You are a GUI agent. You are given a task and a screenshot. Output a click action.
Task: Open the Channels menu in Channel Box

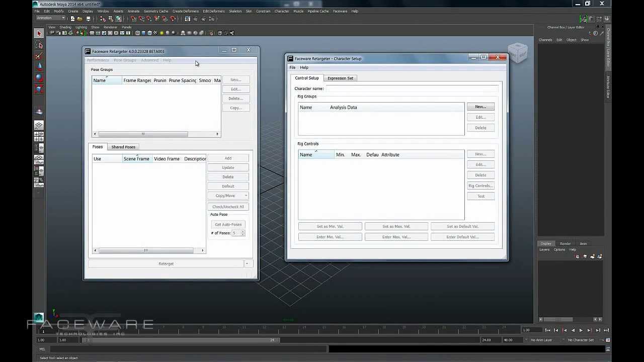(545, 40)
